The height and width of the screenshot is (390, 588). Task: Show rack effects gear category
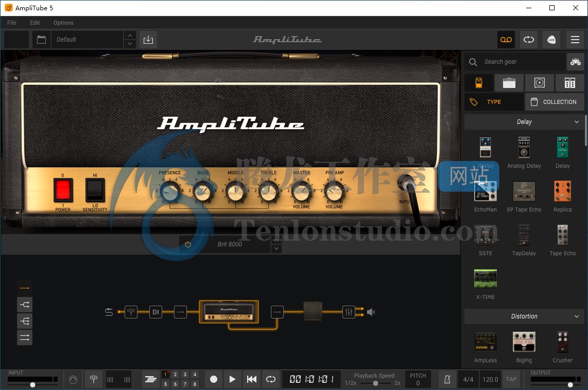569,83
